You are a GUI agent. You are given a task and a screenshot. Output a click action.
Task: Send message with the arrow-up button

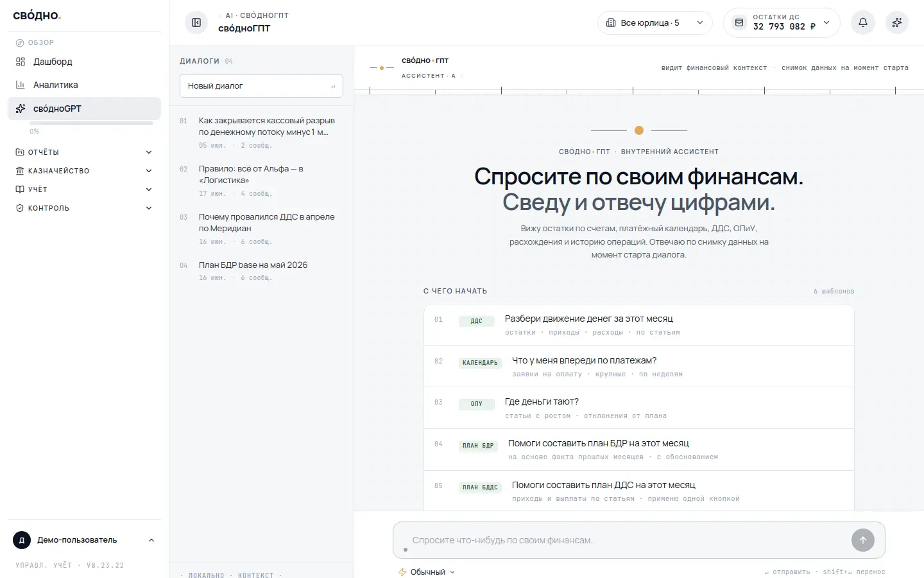(x=863, y=540)
